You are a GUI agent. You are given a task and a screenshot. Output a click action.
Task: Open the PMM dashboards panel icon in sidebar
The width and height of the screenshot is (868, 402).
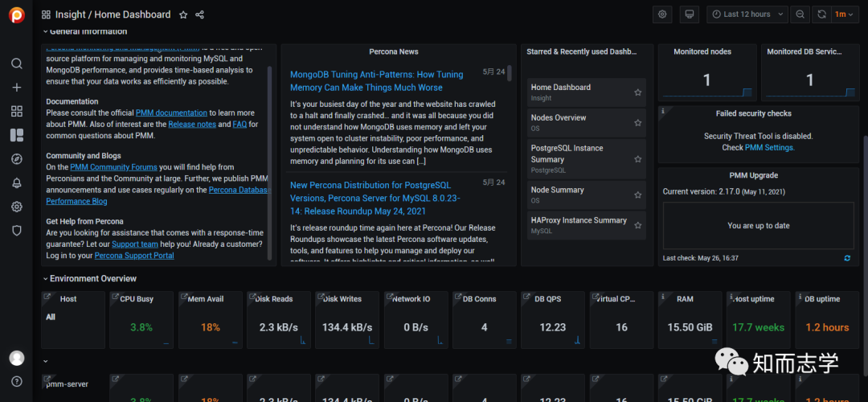click(17, 135)
